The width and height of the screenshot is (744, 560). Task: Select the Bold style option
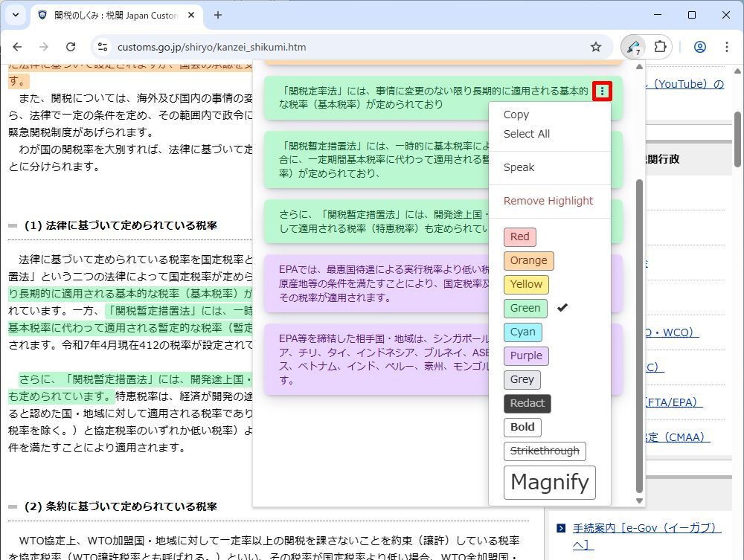click(522, 427)
